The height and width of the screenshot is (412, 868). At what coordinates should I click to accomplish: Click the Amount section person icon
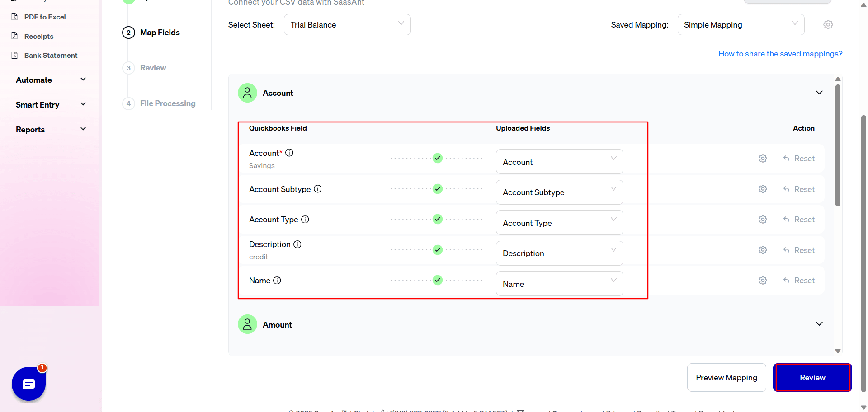coord(247,324)
